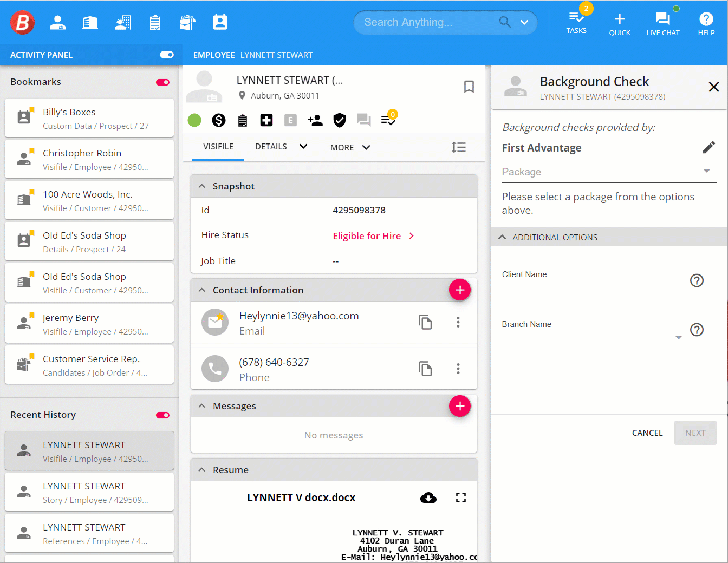728x563 pixels.
Task: Click the employee task list icon with badge
Action: pyautogui.click(x=389, y=119)
